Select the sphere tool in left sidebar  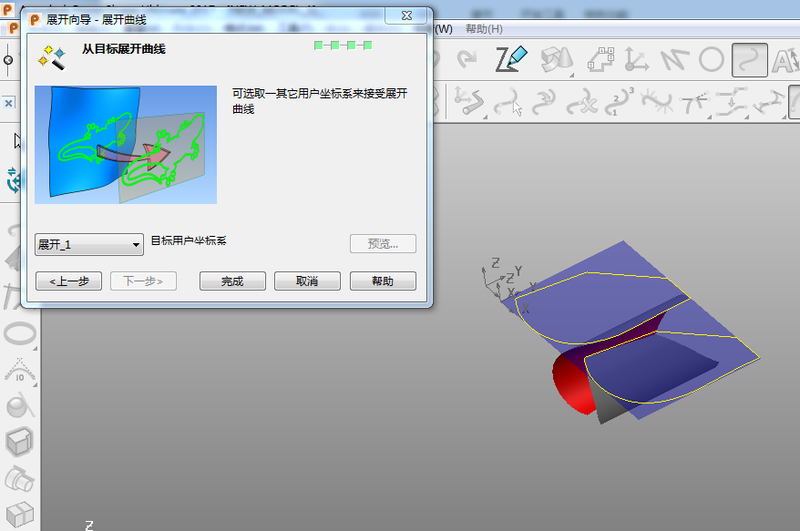point(19,406)
